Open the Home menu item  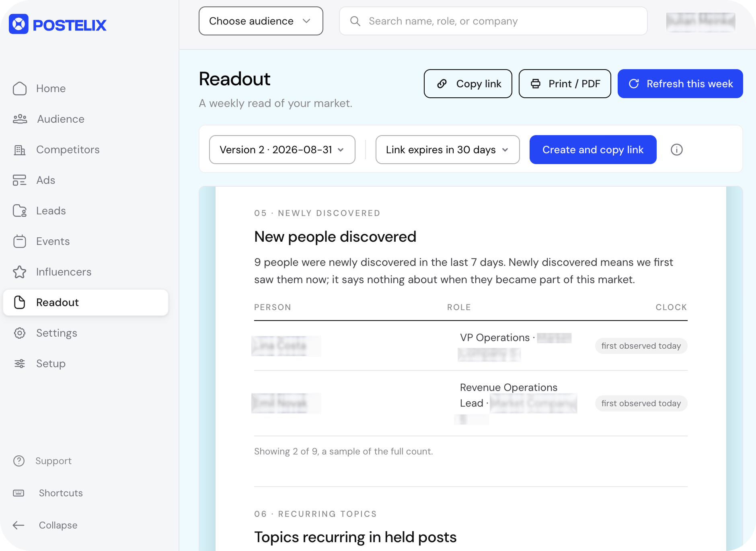pyautogui.click(x=51, y=88)
